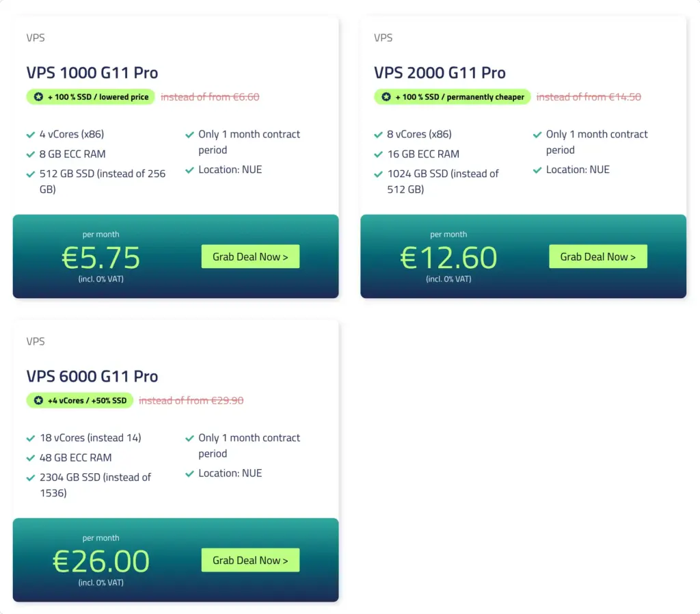Viewport: 700px width, 614px height.
Task: Click struck-through 'instead of from €14.50' text
Action: coord(589,97)
